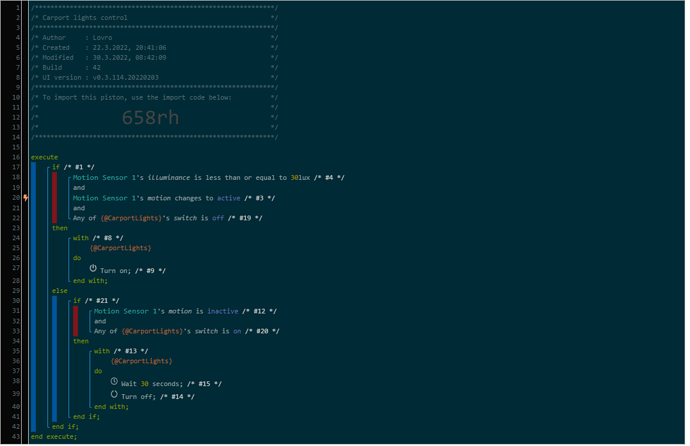The height and width of the screenshot is (446, 690).
Task: Click the CarportLights device on line 25
Action: tap(121, 248)
